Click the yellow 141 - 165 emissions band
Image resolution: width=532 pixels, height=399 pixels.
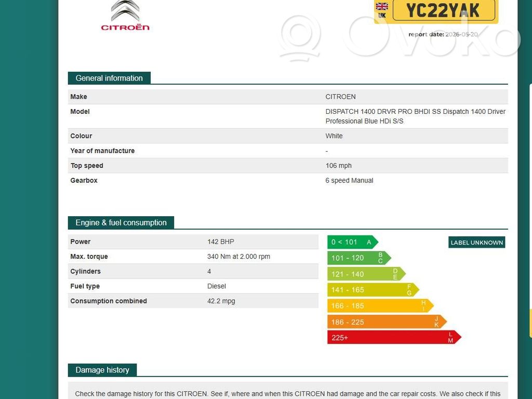pyautogui.click(x=373, y=290)
